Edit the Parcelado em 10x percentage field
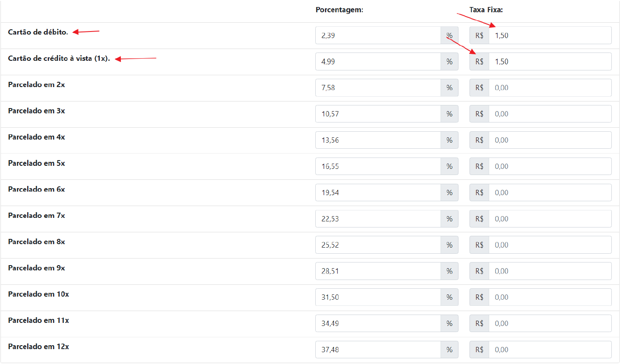The image size is (621, 364). [378, 297]
